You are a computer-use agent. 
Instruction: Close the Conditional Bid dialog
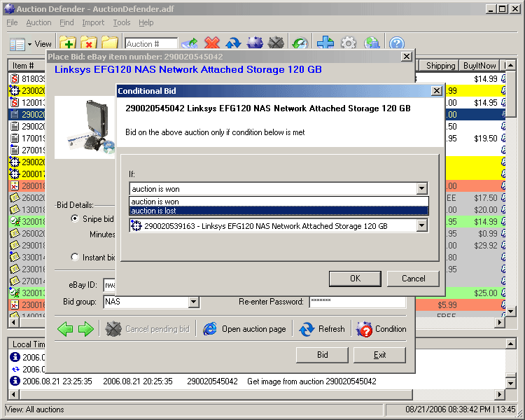pos(437,91)
